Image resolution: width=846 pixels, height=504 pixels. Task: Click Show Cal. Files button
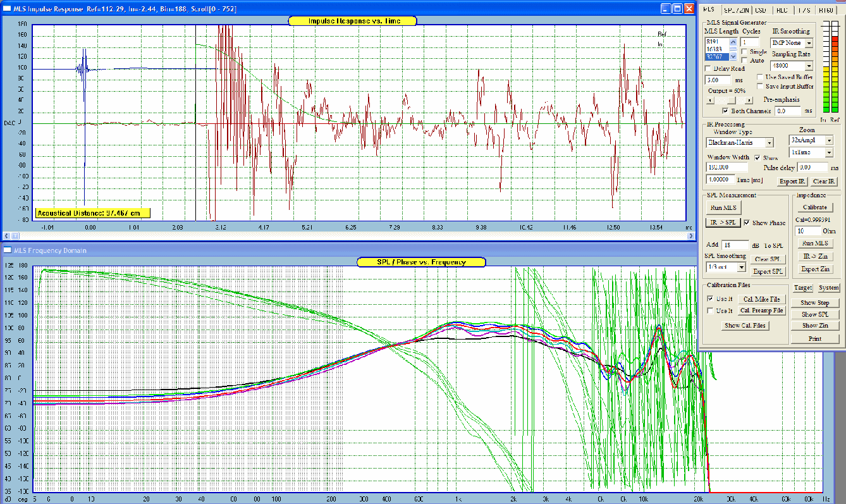[x=745, y=326]
